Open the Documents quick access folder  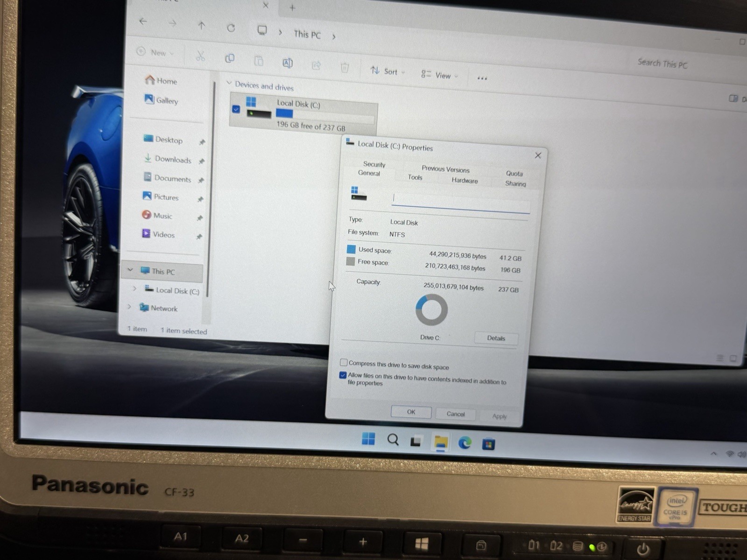[x=167, y=178]
